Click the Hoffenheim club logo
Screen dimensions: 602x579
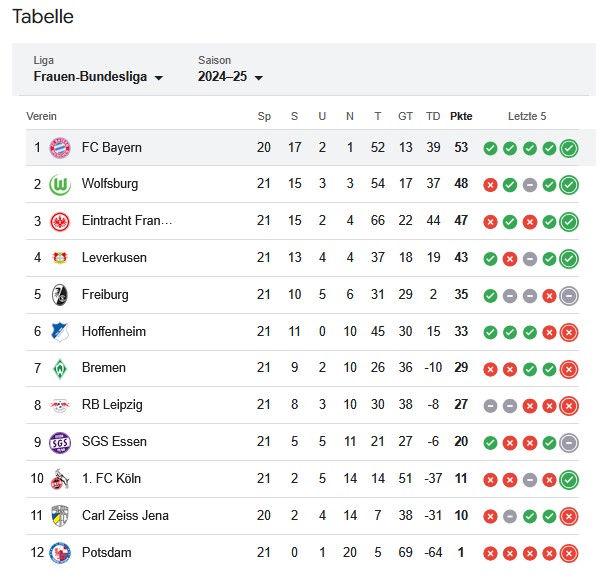[60, 332]
